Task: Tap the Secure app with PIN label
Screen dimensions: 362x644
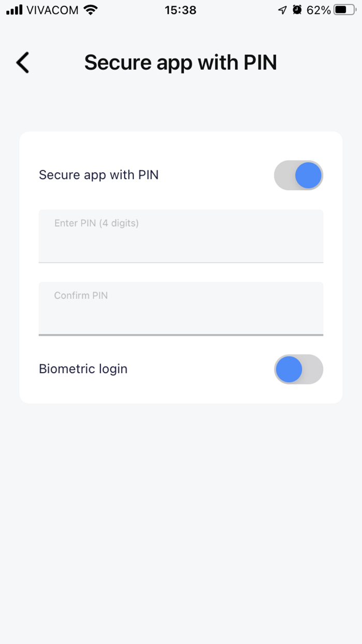Action: point(98,175)
